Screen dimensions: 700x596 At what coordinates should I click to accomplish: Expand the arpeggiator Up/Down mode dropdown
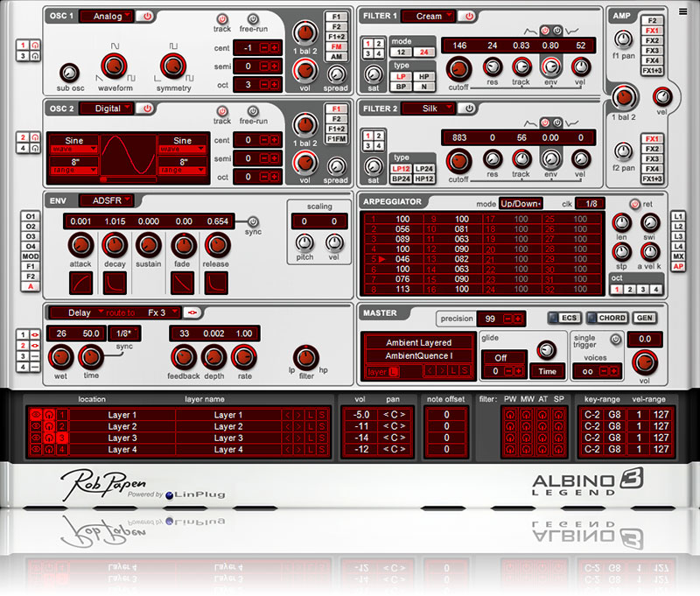point(521,203)
